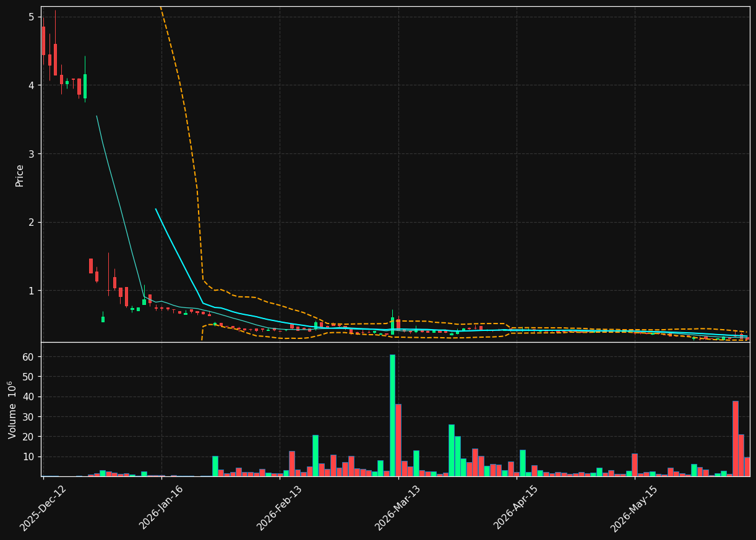
Task: Click the 2026-May-15 date label
Action: pos(634,508)
